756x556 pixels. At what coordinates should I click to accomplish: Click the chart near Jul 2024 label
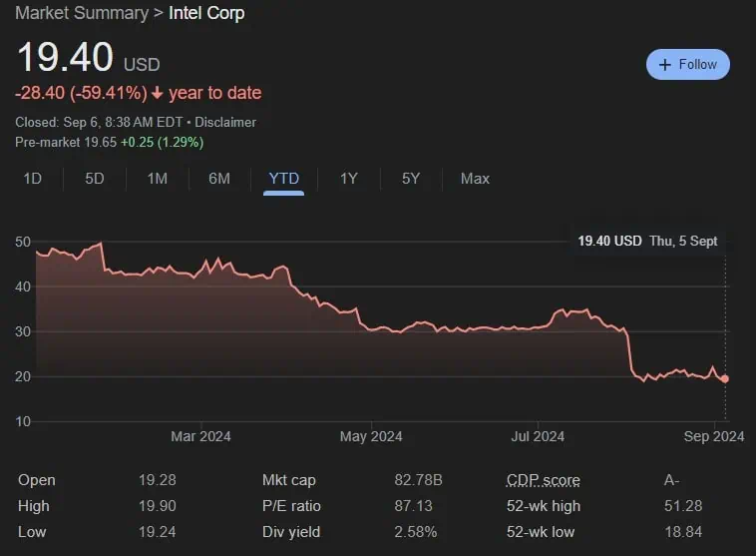click(x=538, y=325)
